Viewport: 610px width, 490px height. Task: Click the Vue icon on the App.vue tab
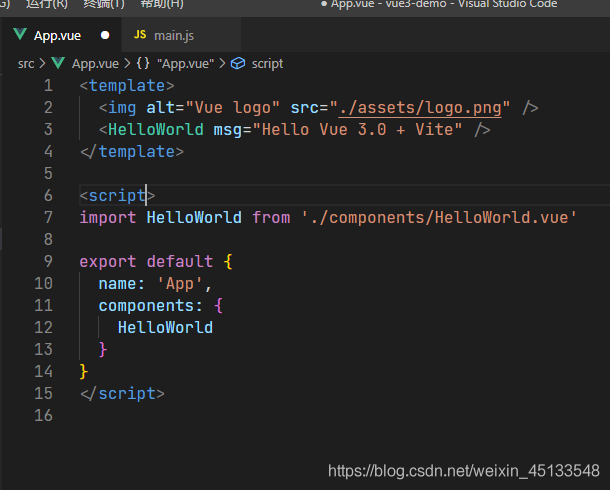tap(19, 35)
